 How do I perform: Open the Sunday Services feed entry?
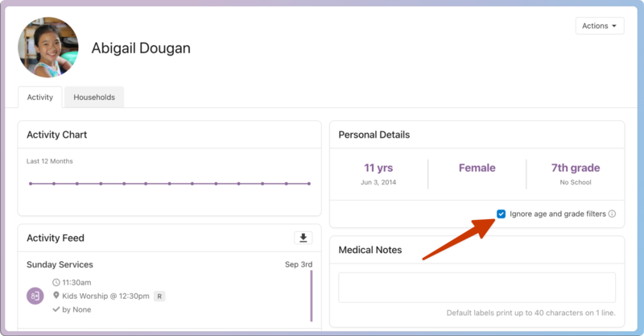60,264
